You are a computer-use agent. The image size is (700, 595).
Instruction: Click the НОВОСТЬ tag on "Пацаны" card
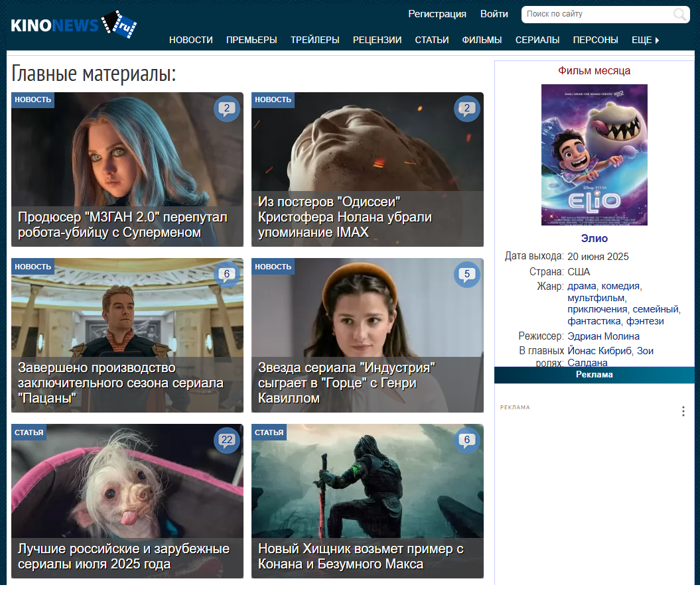point(33,267)
